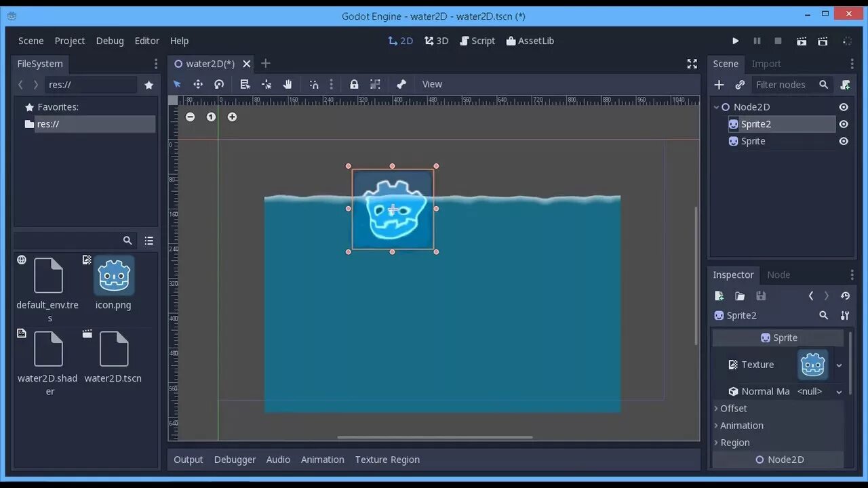Switch to the Node tab beside Inspector
The image size is (868, 488).
(778, 274)
